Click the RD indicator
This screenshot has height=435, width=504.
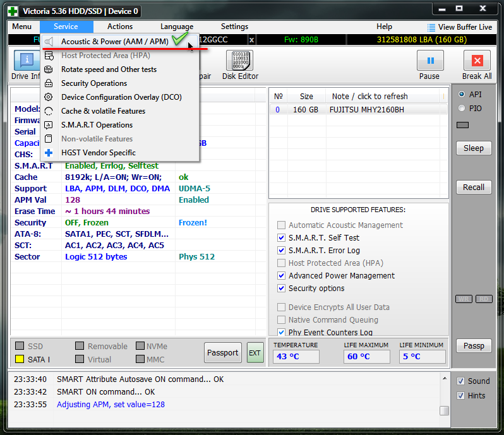(x=484, y=299)
